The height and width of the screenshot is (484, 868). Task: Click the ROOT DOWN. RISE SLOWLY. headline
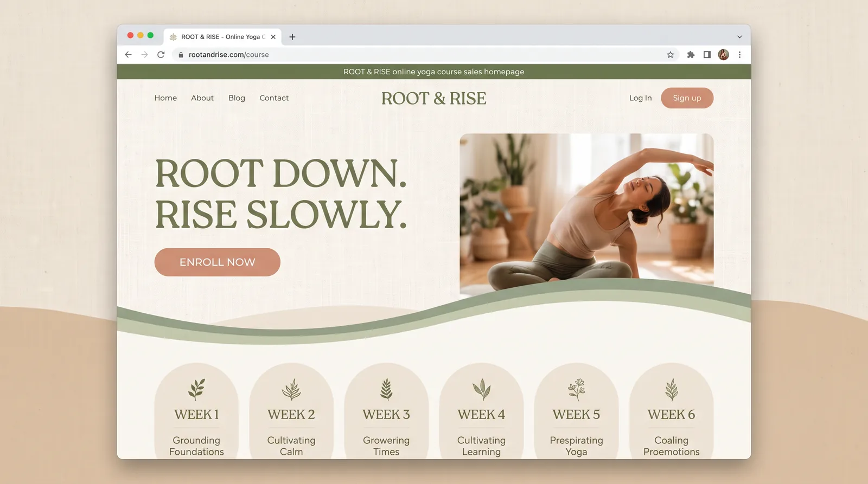[x=281, y=194]
